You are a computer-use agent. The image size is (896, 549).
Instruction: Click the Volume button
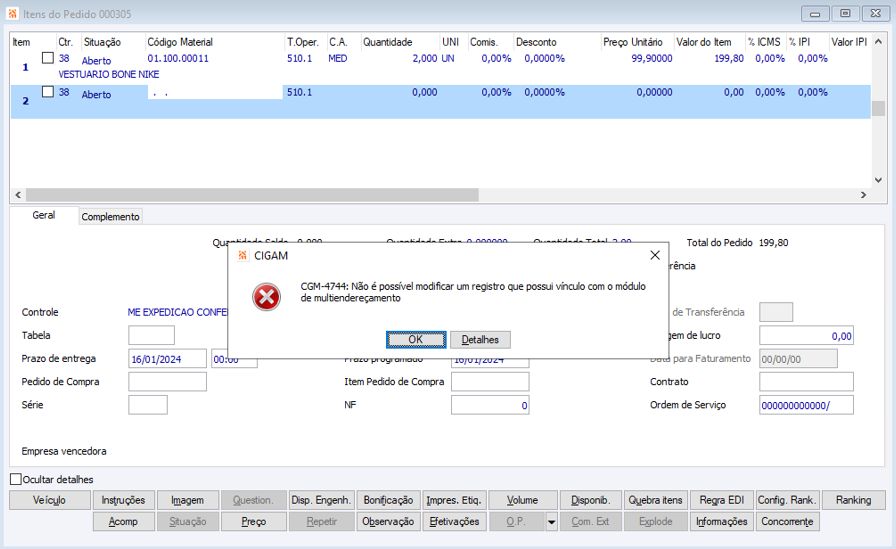click(522, 500)
